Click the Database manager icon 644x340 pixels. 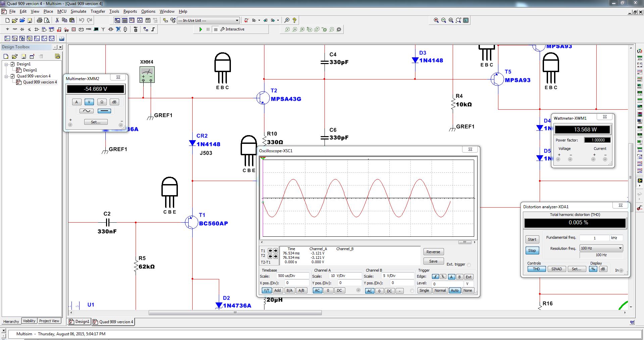[173, 20]
